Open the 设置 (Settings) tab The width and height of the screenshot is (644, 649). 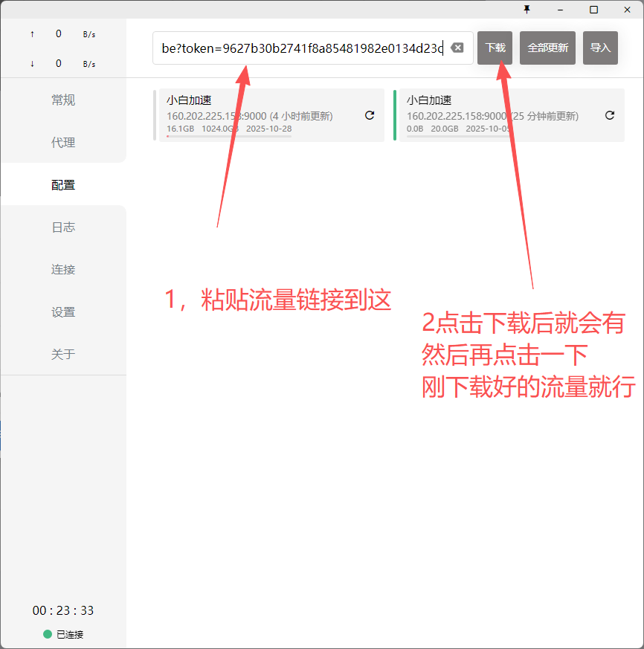(x=63, y=312)
